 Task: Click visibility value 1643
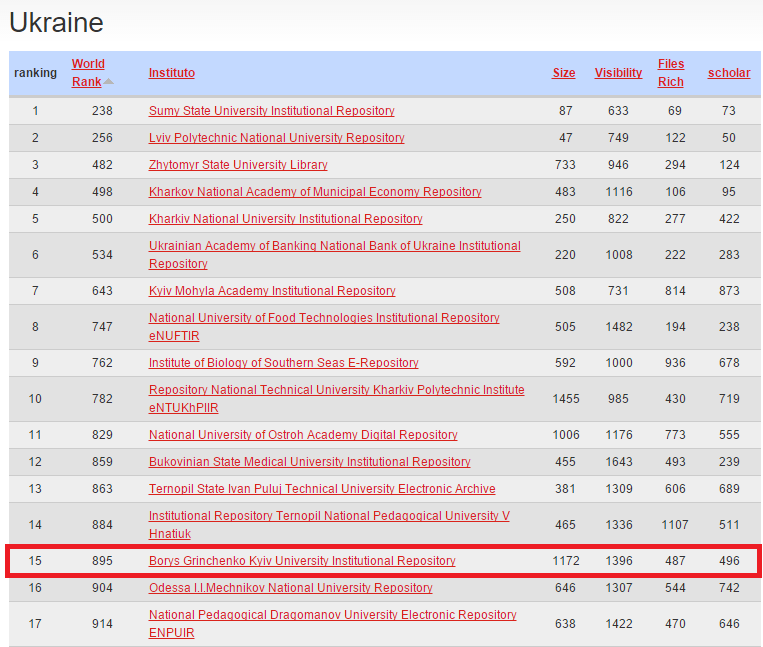(619, 462)
